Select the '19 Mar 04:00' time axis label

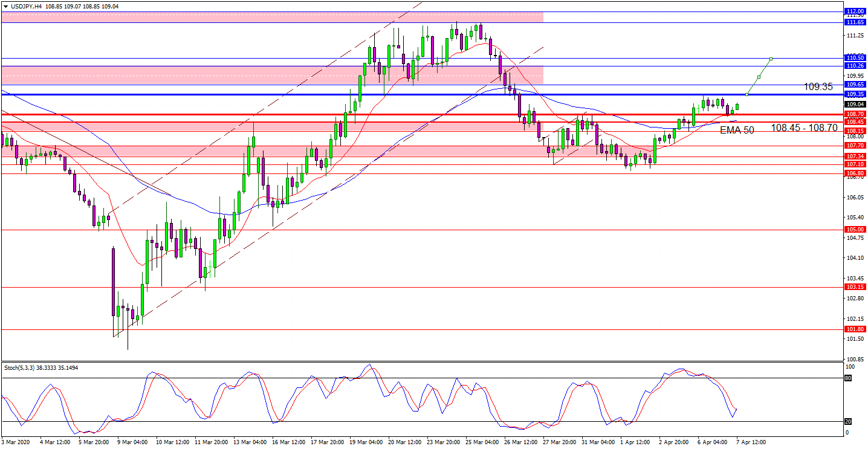[x=365, y=442]
